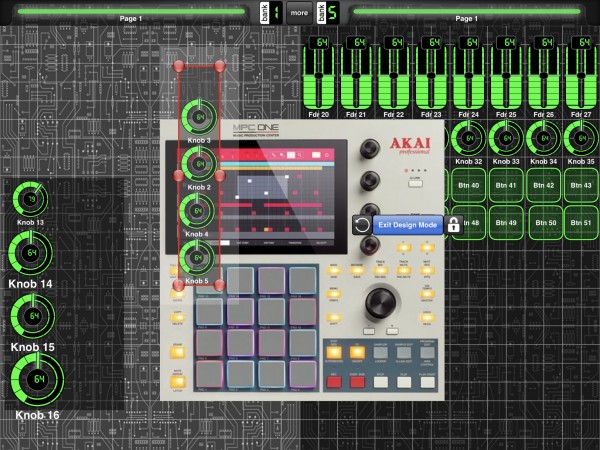Click the 'Knob 16' label text
The height and width of the screenshot is (450, 600).
pos(37,415)
